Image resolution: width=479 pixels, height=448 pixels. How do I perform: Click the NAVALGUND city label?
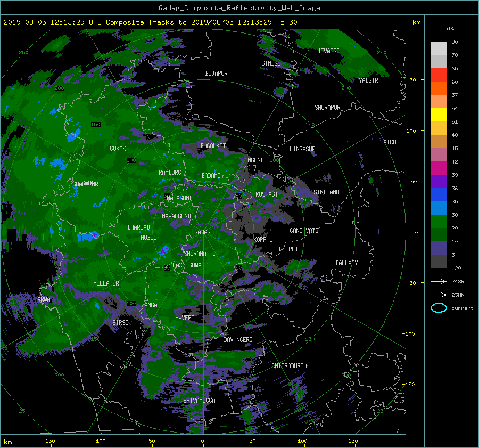(x=176, y=216)
